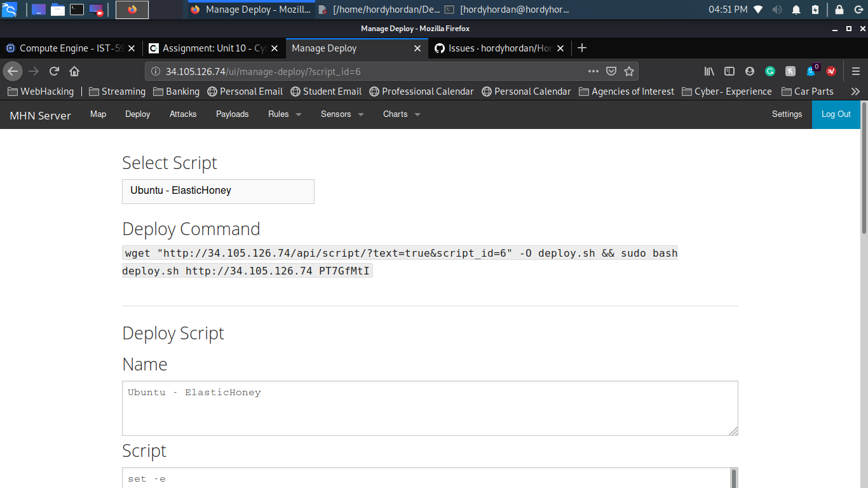868x488 pixels.
Task: Go to the Deploy page
Action: (138, 114)
